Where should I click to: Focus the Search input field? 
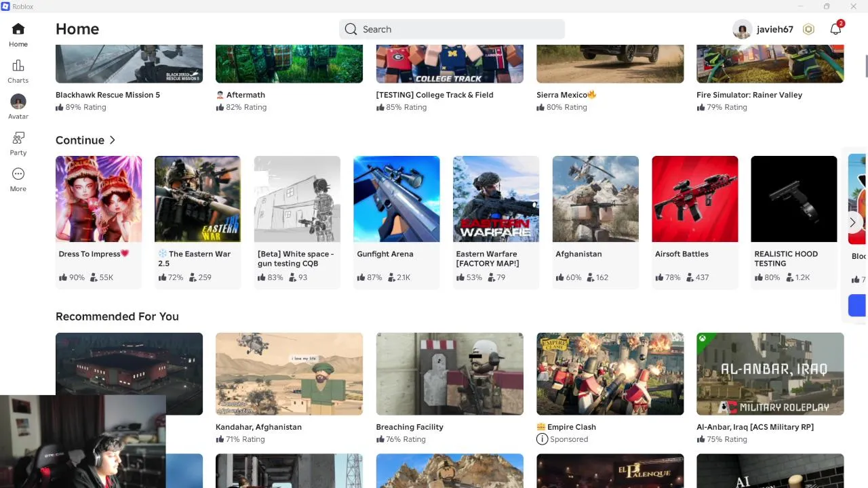[x=452, y=29]
